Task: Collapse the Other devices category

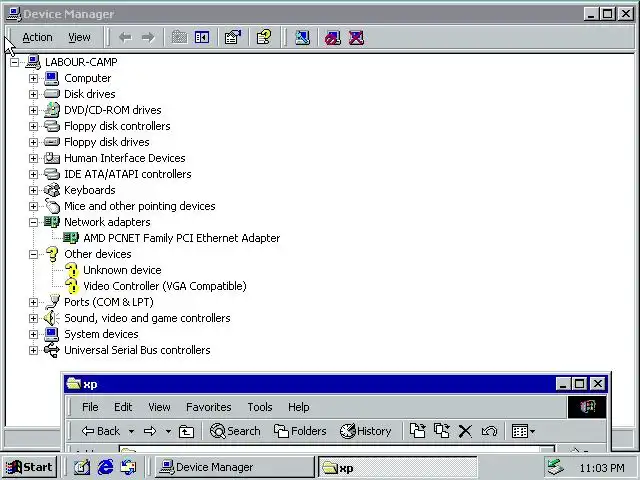Action: [33, 254]
